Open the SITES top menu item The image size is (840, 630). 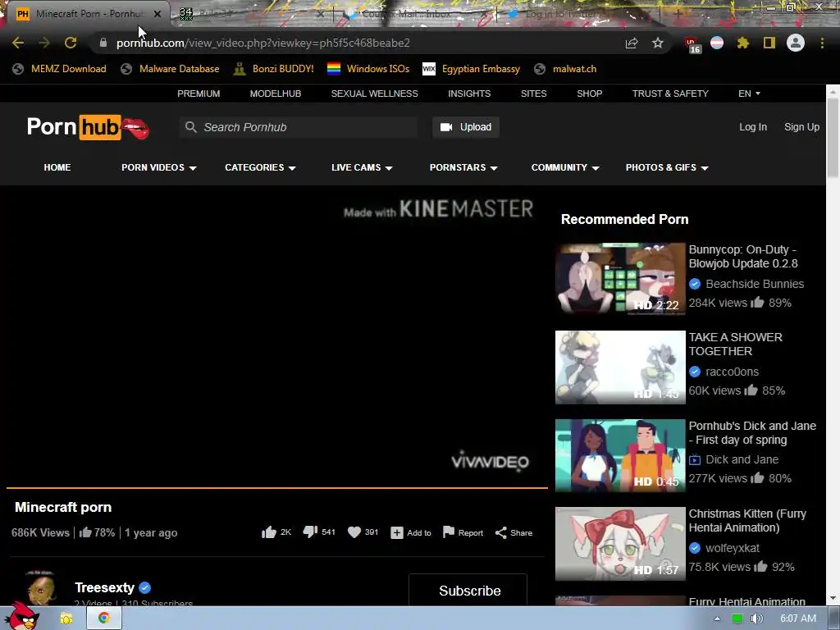click(x=533, y=94)
